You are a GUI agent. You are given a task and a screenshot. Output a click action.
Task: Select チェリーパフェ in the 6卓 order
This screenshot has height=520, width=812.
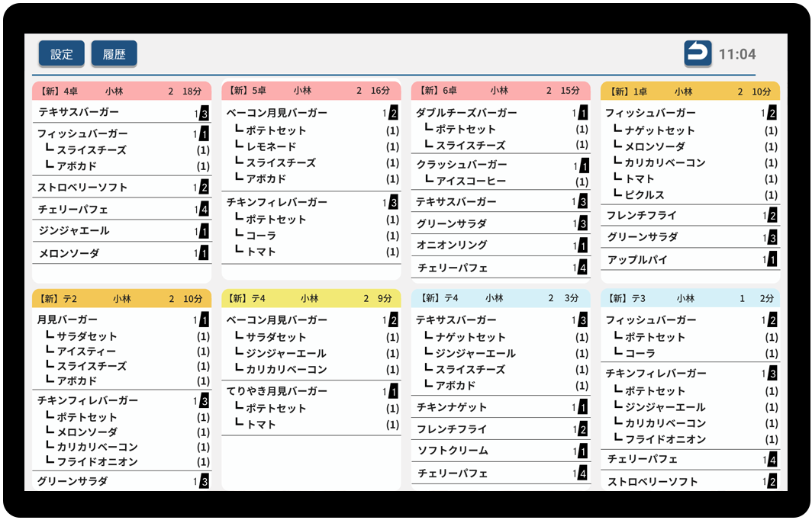(x=501, y=268)
